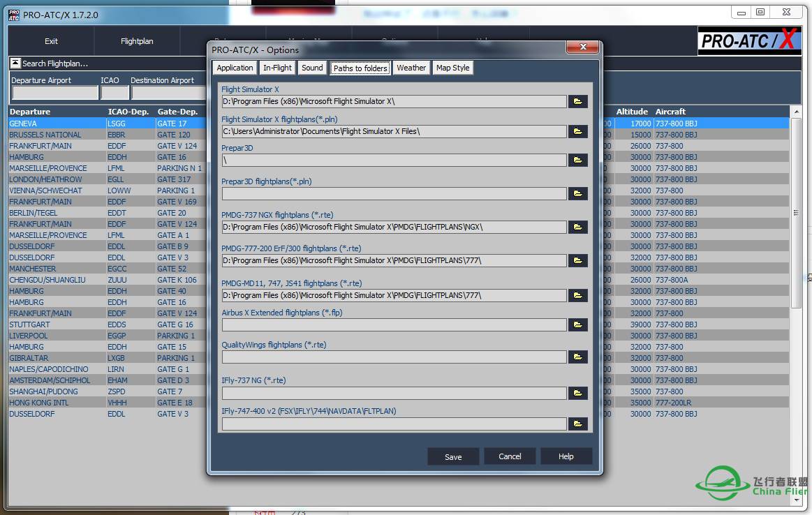Browse folder for PMDG-737 NGX flightplans
The height and width of the screenshot is (515, 812).
coord(577,227)
